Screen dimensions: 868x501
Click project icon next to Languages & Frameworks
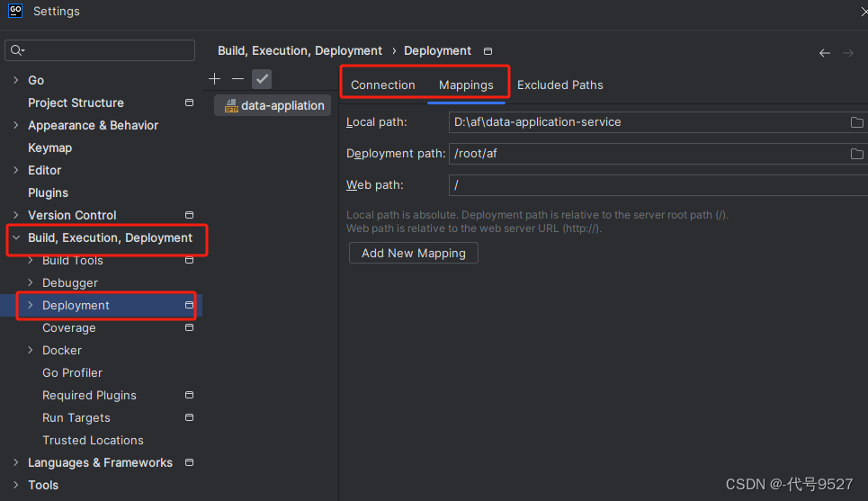click(189, 462)
